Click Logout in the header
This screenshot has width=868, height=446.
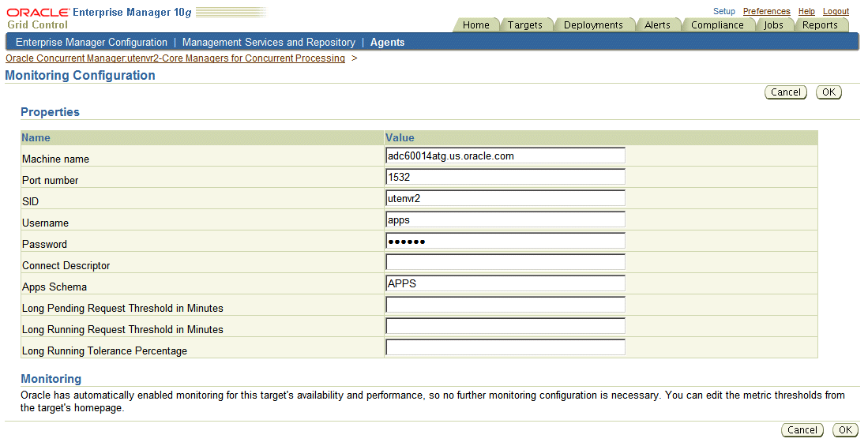pyautogui.click(x=836, y=11)
